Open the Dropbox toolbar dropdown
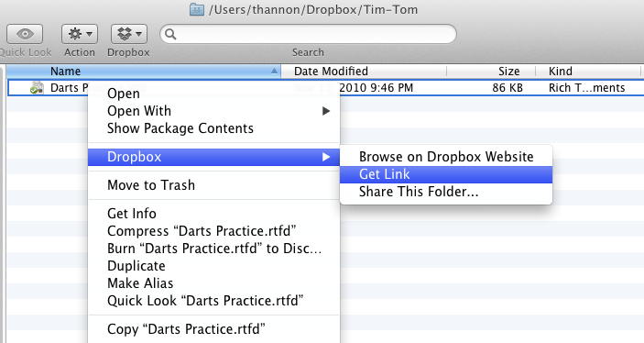 coord(129,34)
